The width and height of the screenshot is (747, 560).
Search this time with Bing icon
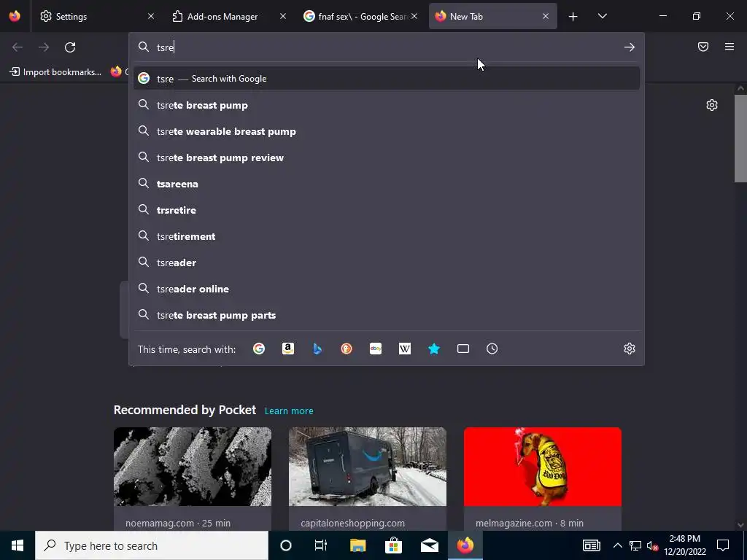pyautogui.click(x=317, y=349)
